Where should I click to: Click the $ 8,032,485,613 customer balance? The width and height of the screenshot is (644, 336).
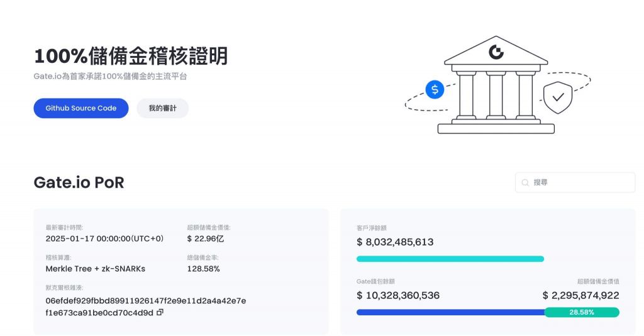pyautogui.click(x=394, y=242)
